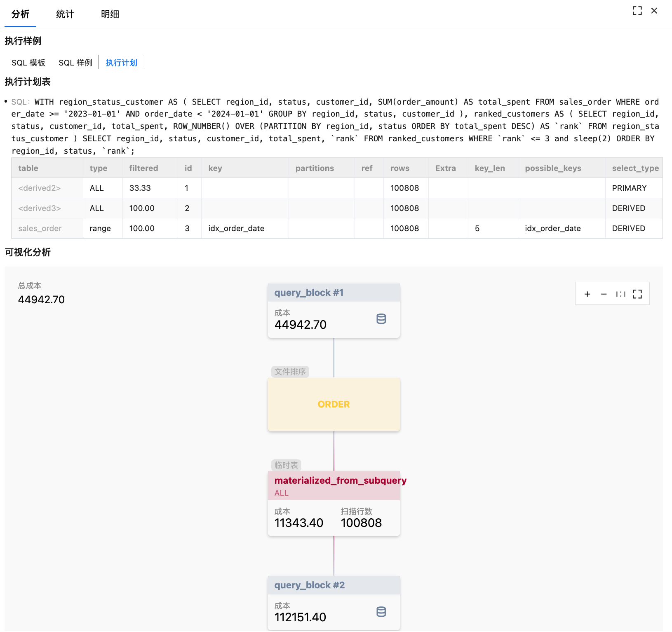Click the 文件排序 tag label
Viewport: 672px width, 632px height.
[x=290, y=372]
